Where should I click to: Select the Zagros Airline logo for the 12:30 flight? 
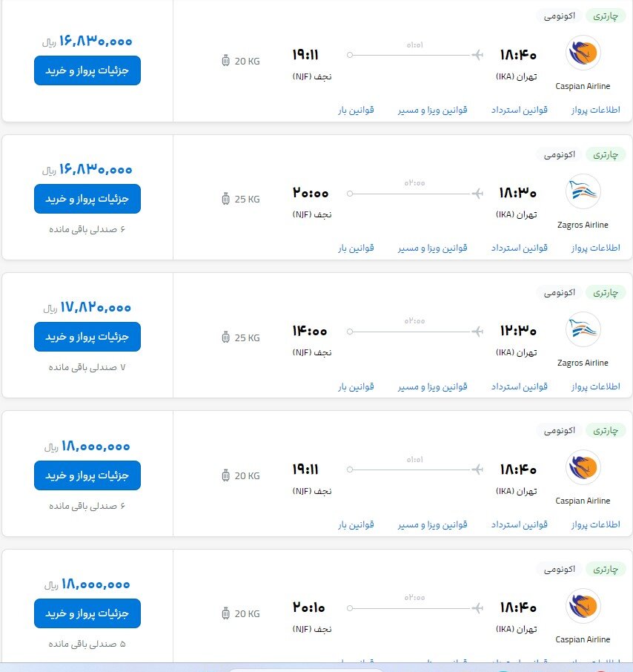583,330
